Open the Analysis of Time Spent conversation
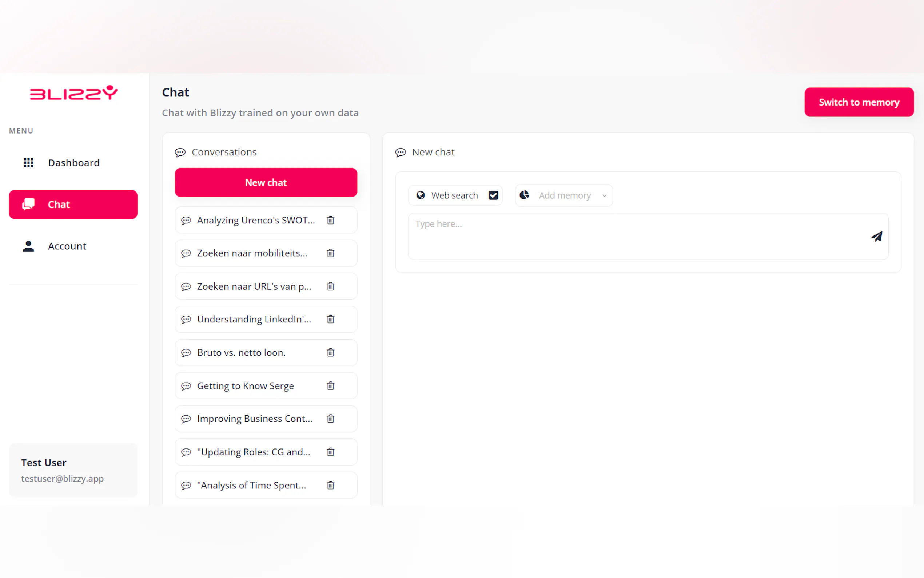 (251, 485)
